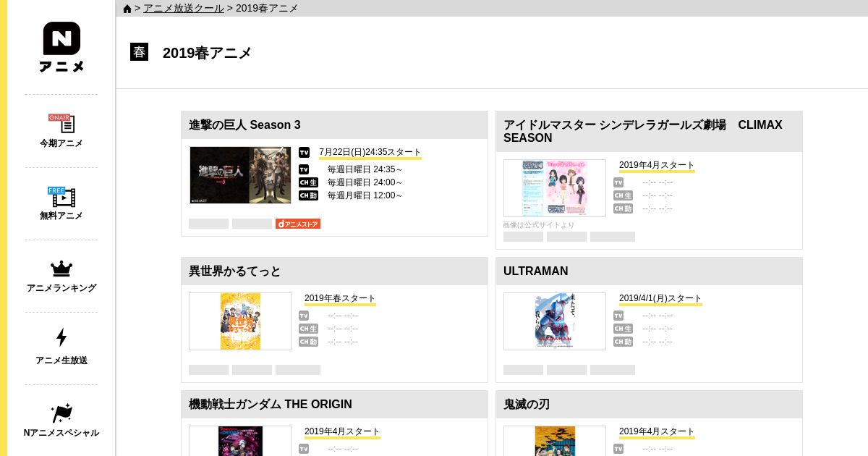This screenshot has width=868, height=456.
Task: Click the 春 season badge icon
Action: pos(139,52)
